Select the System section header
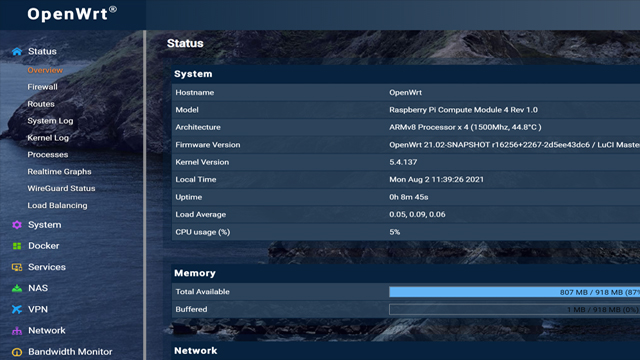Image resolution: width=640 pixels, height=360 pixels. click(193, 74)
